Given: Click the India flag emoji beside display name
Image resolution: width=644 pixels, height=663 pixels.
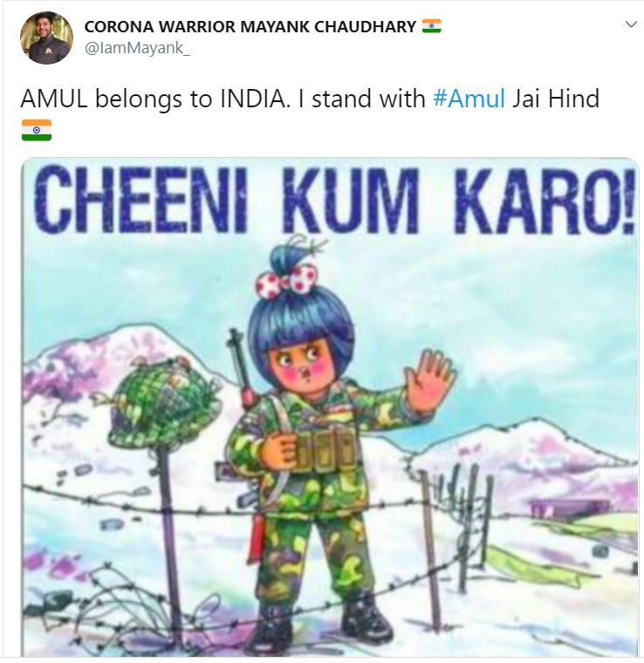Looking at the screenshot, I should 431,26.
